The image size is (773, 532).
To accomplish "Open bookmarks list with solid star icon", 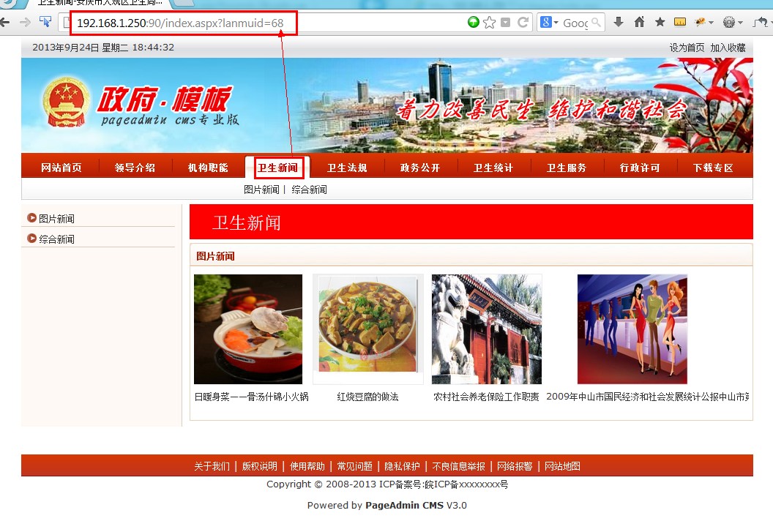I will click(660, 23).
